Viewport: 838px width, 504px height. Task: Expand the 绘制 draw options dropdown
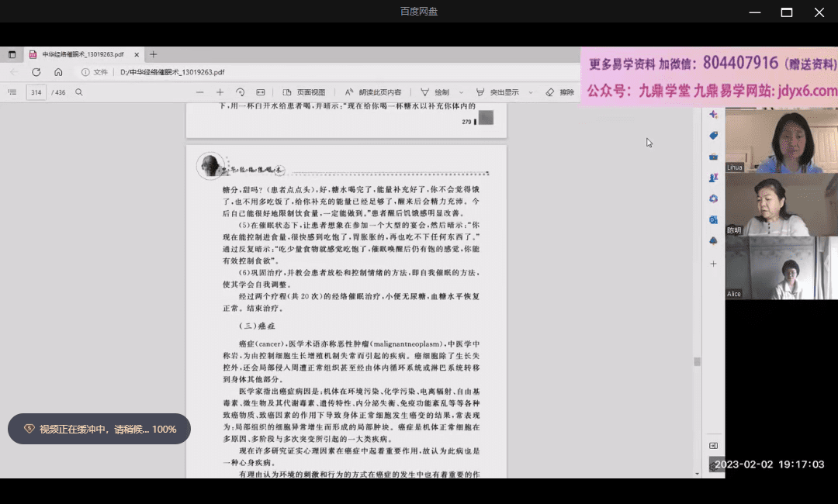click(461, 92)
